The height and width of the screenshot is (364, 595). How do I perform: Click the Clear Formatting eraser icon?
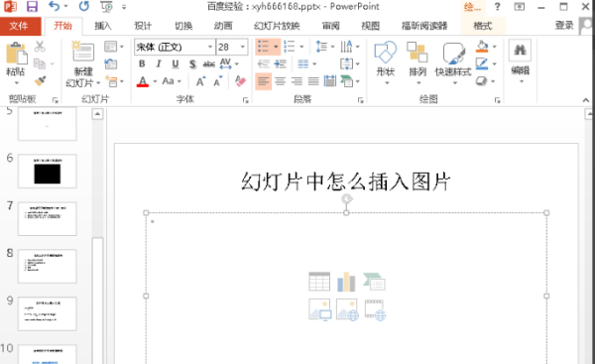click(x=240, y=81)
